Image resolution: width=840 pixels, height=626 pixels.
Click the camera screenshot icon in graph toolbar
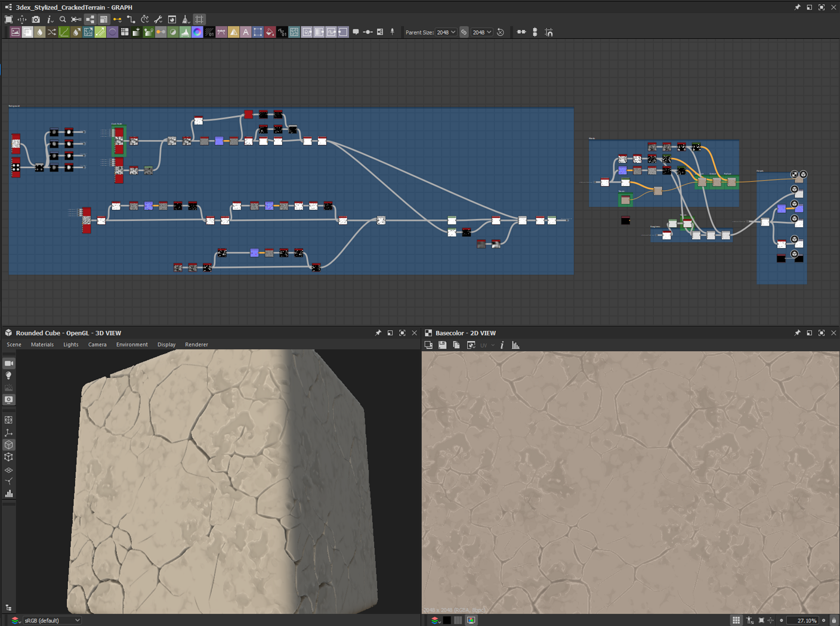point(36,20)
